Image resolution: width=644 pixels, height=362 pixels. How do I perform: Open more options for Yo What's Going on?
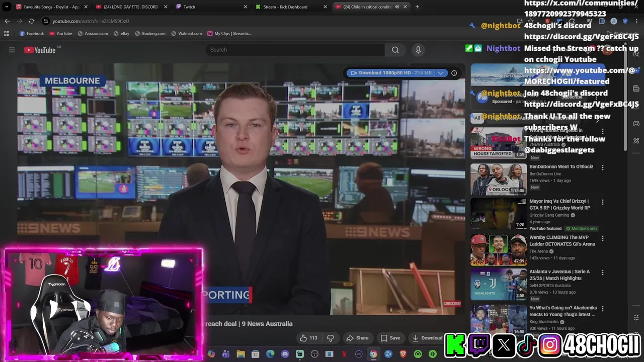pyautogui.click(x=603, y=309)
